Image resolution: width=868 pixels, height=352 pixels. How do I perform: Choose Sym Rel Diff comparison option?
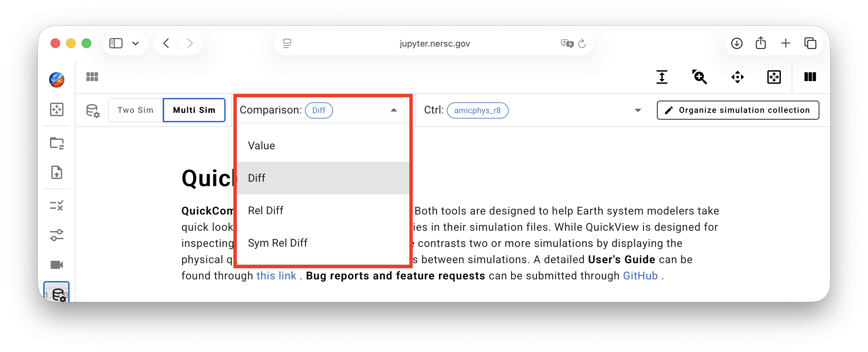click(x=323, y=243)
